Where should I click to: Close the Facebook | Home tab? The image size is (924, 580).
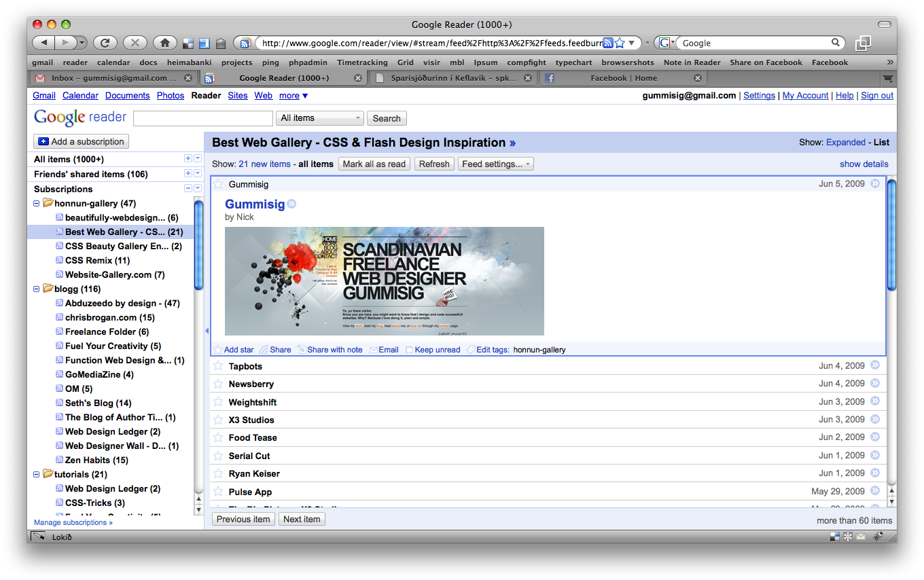(697, 78)
